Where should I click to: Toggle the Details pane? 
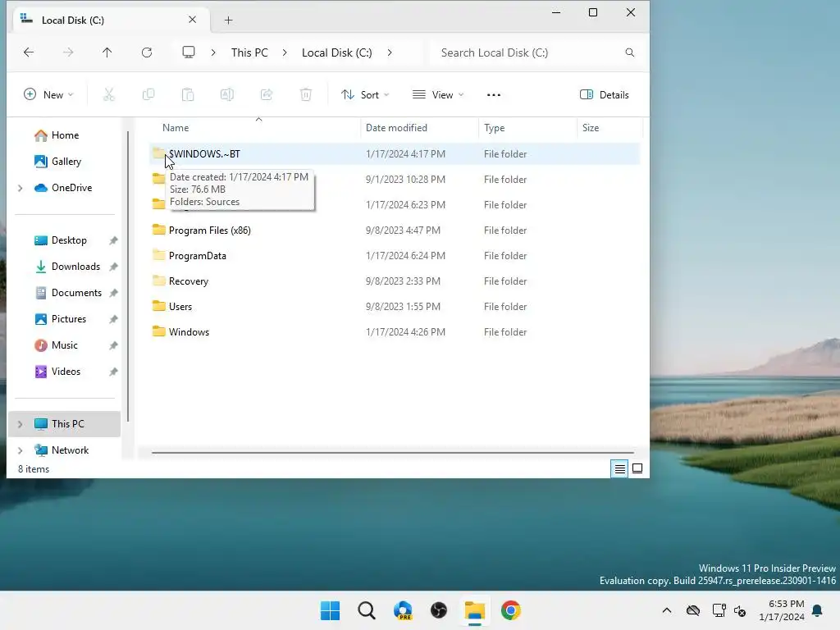(x=605, y=95)
